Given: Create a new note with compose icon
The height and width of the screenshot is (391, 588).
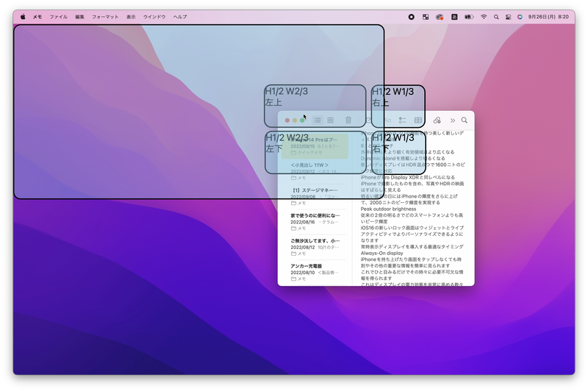Looking at the screenshot, I should tap(369, 120).
